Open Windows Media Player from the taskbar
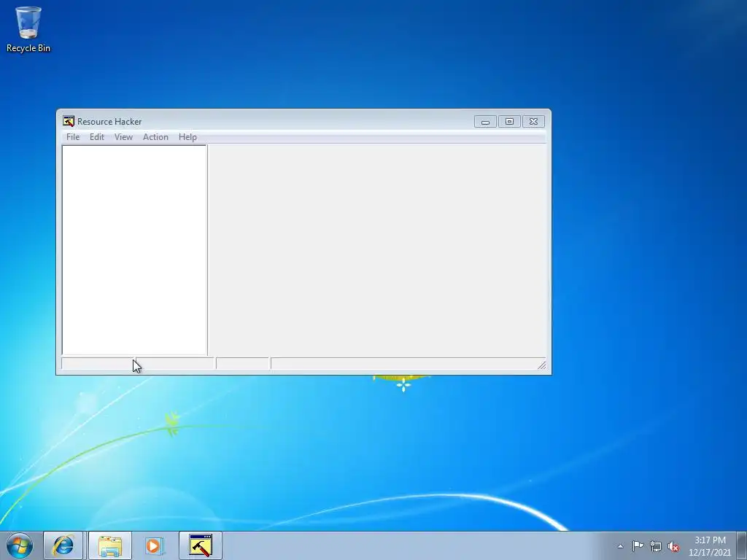The height and width of the screenshot is (560, 747). pyautogui.click(x=154, y=545)
